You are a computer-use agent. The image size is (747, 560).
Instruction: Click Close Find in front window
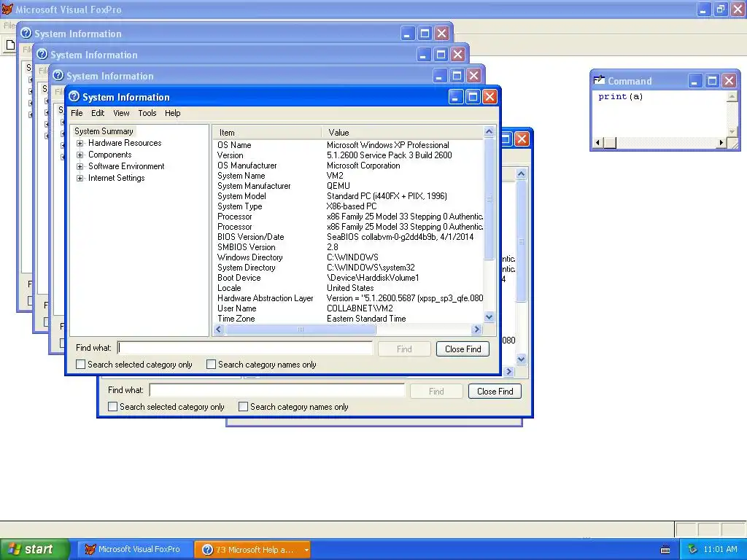(x=462, y=349)
